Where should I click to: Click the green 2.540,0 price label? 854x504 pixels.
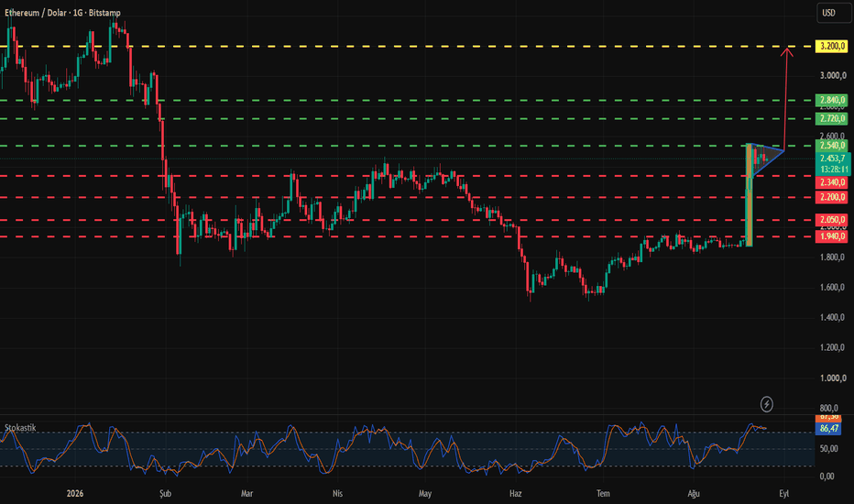pos(832,146)
